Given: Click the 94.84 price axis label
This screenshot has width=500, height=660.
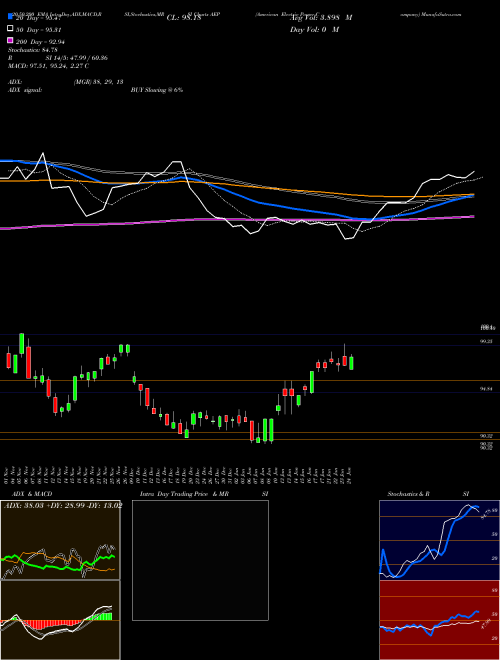Looking at the screenshot, I should (x=487, y=389).
